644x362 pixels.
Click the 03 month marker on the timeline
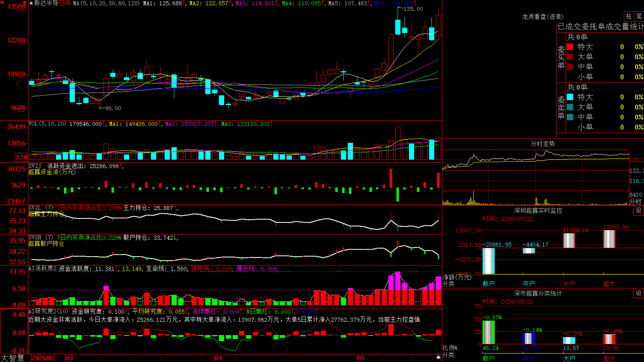coord(69,358)
